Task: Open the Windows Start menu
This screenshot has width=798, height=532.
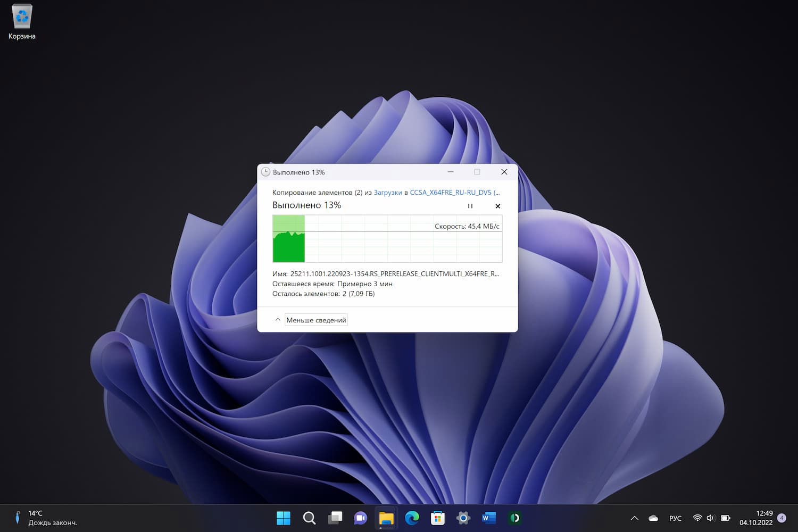Action: (x=284, y=518)
